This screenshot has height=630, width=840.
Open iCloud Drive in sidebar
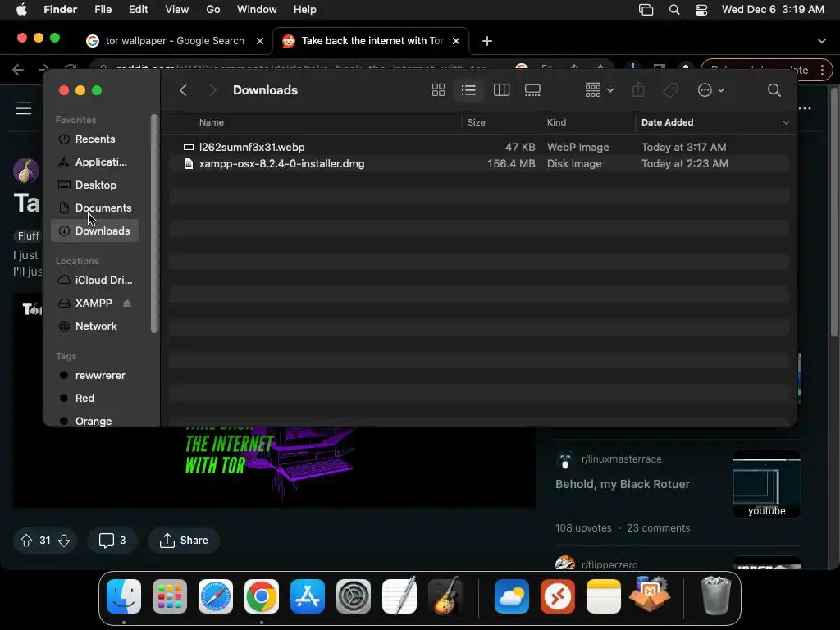click(x=95, y=281)
